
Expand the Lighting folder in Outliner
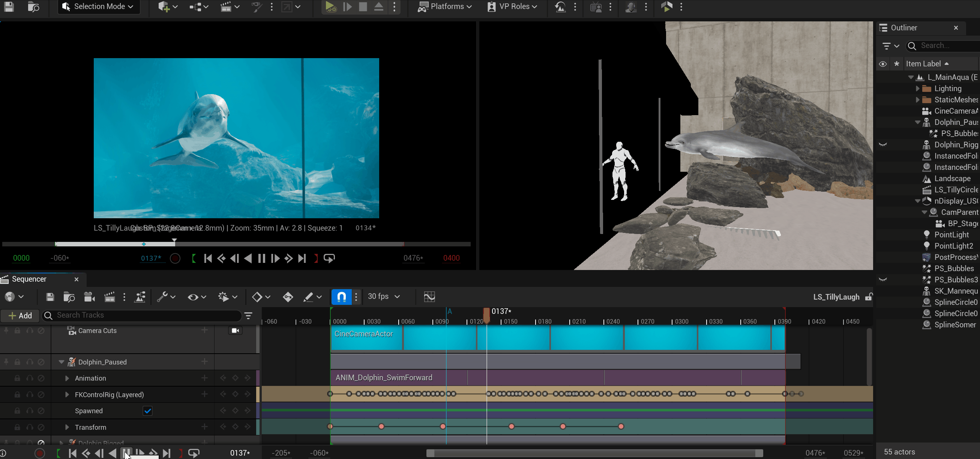(x=917, y=88)
